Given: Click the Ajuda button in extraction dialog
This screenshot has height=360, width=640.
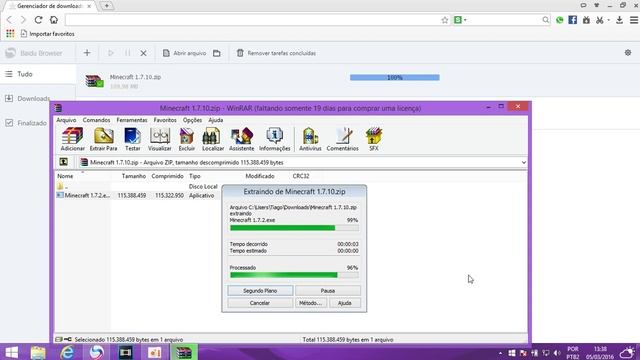Looking at the screenshot, I should click(x=344, y=303).
